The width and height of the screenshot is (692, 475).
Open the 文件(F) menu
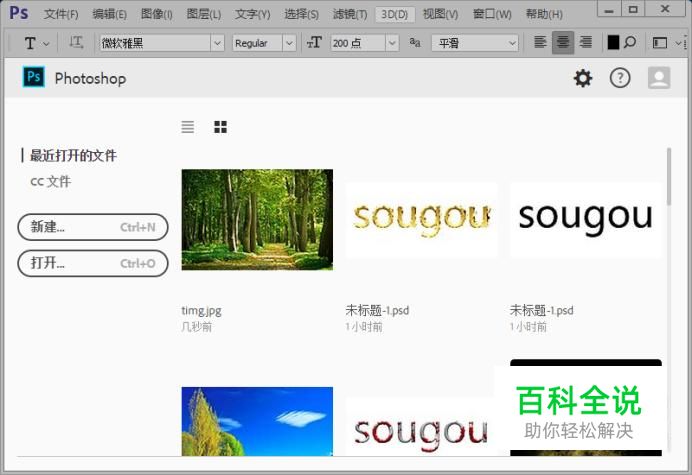(x=61, y=14)
